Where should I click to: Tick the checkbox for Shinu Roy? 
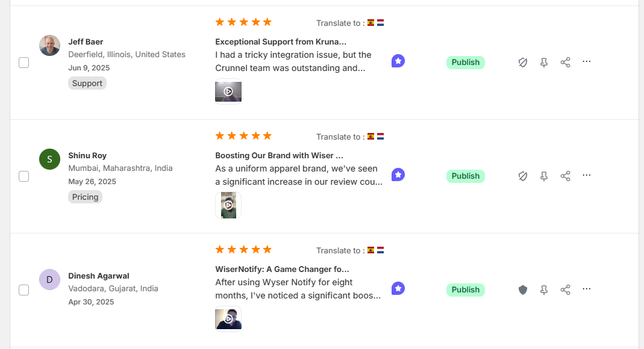(x=23, y=176)
